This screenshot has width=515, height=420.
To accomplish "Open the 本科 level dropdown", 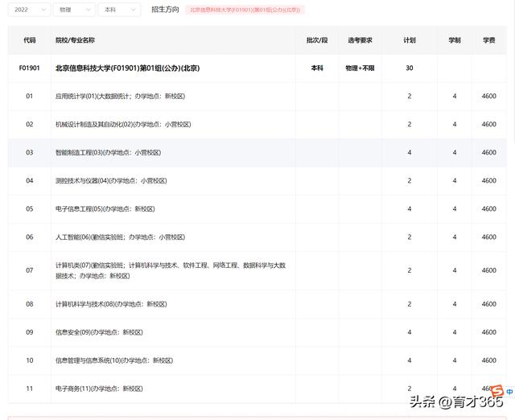I will pos(119,10).
